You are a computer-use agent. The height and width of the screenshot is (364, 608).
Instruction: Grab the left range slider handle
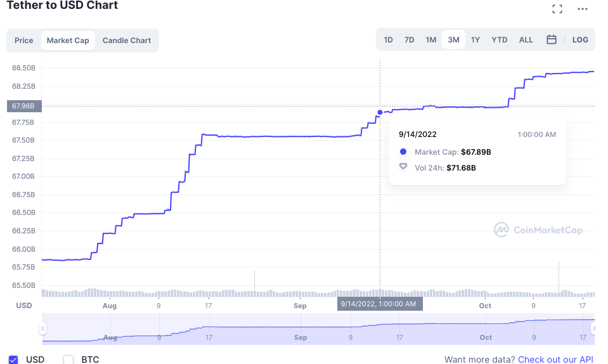tap(42, 328)
